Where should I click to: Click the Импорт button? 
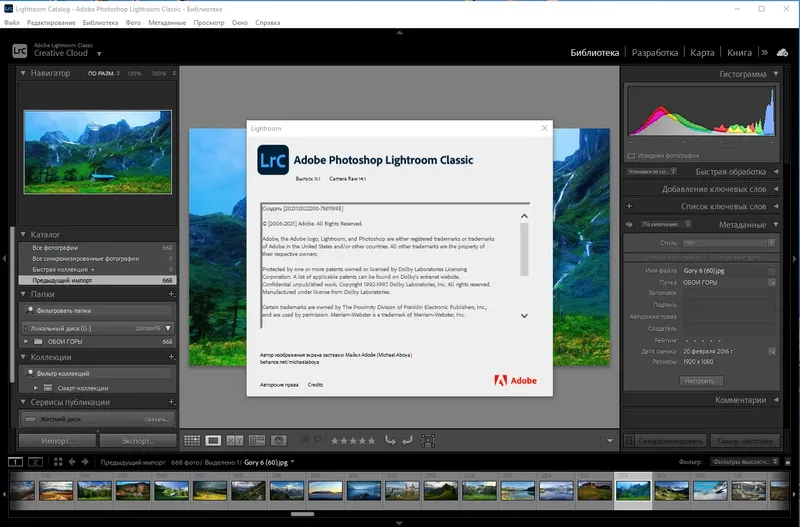(57, 440)
